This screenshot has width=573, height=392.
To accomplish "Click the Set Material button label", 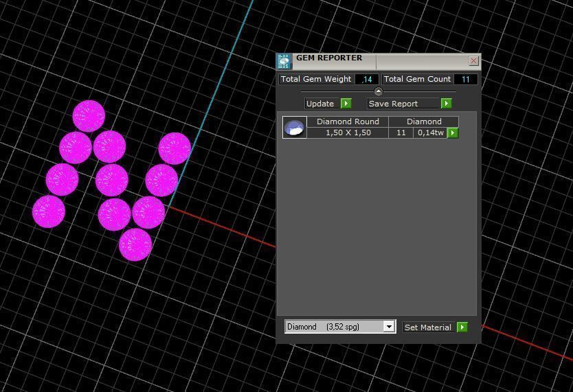I will point(429,327).
